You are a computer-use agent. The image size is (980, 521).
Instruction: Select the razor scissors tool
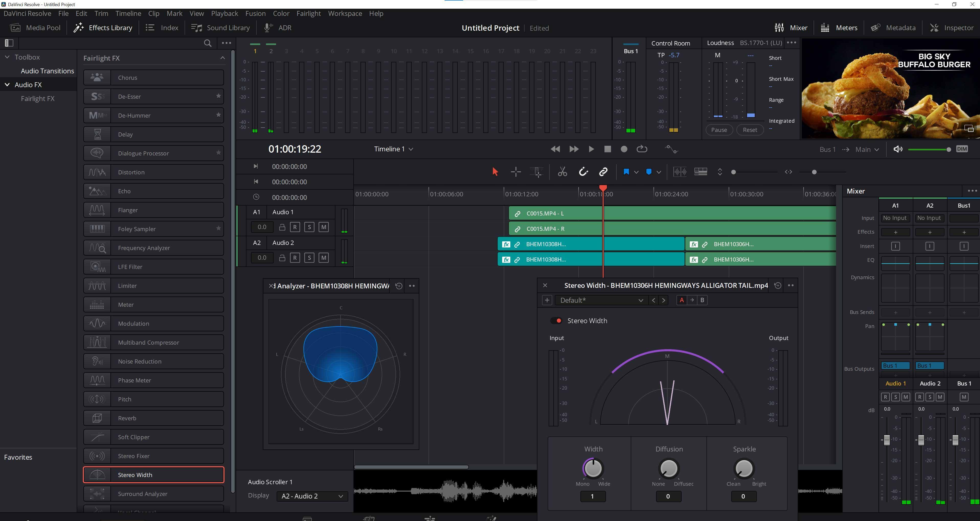tap(562, 172)
